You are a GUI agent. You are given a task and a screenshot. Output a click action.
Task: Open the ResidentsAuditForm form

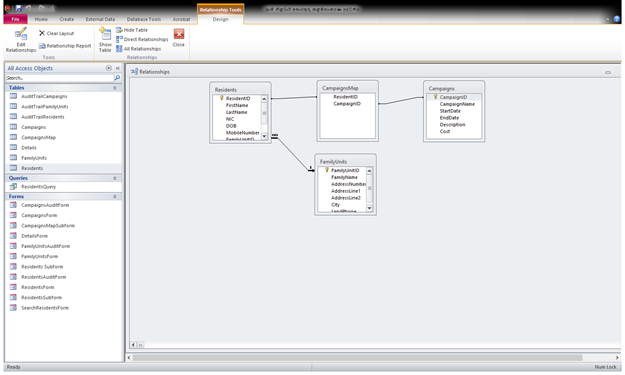(43, 277)
